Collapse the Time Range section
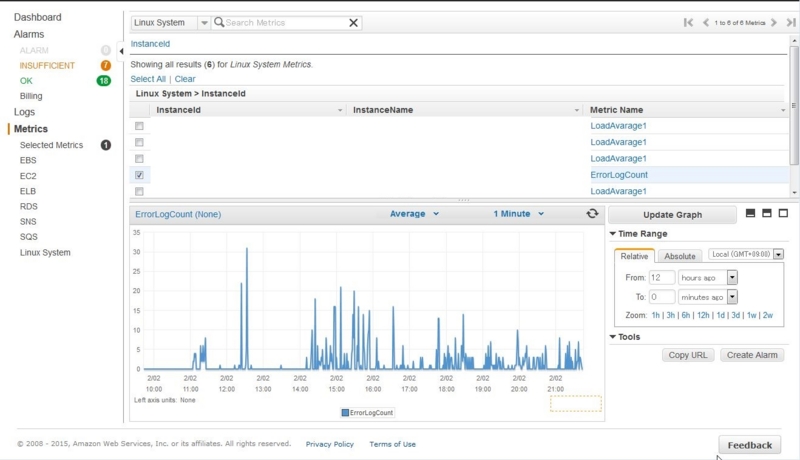Viewport: 800px width, 460px height. point(613,234)
